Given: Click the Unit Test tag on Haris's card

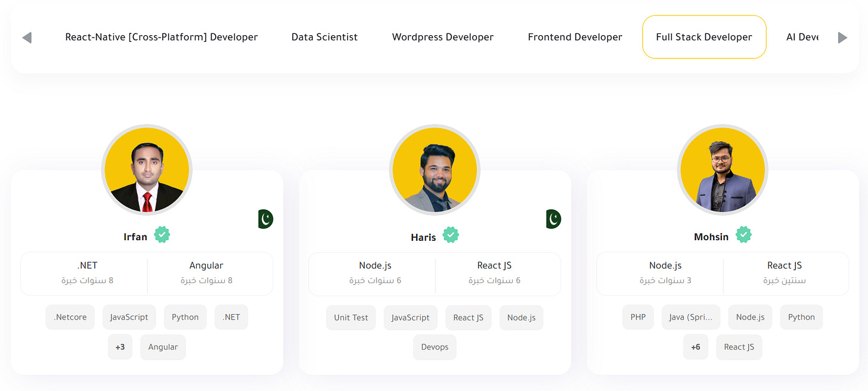Looking at the screenshot, I should point(351,317).
